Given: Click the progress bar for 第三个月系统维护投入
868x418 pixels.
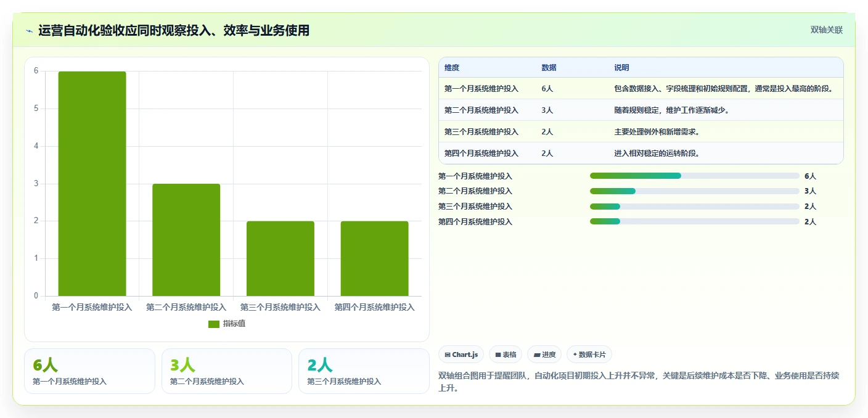Looking at the screenshot, I should point(695,207).
